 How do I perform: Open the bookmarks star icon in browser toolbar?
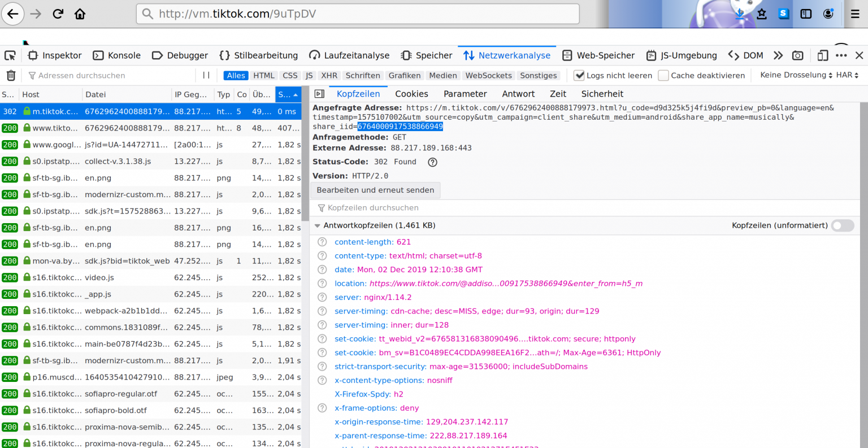(762, 14)
